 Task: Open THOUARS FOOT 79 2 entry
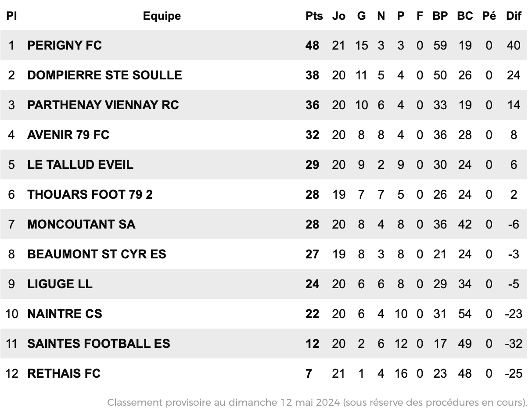90,194
